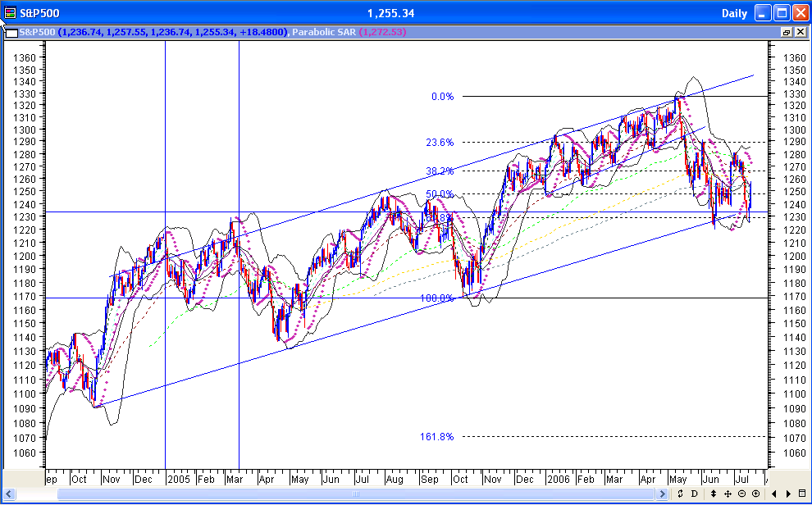Click the periodicity cycle icon
Viewport: 812px width, 505px height.
point(680,494)
